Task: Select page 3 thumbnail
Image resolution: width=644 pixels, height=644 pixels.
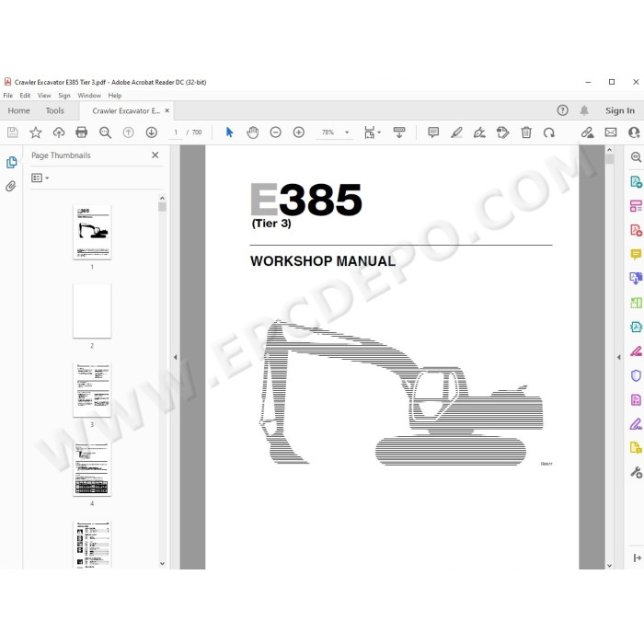Action: pyautogui.click(x=92, y=390)
